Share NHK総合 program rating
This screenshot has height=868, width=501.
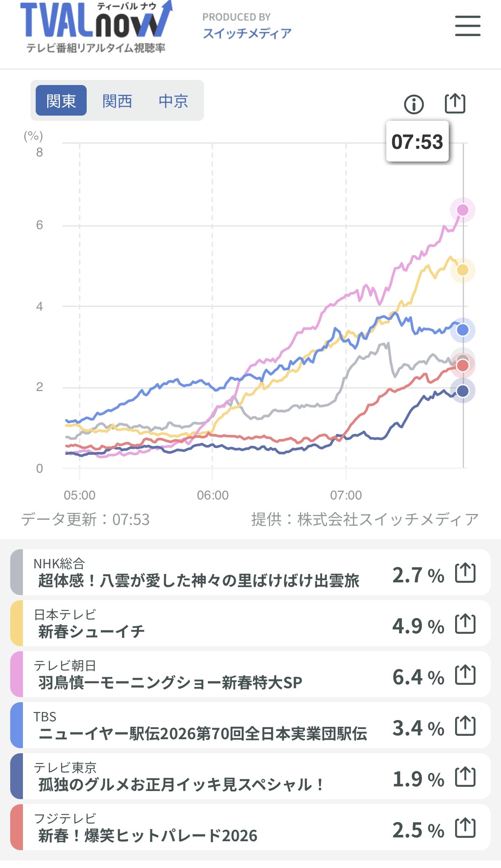(x=465, y=573)
